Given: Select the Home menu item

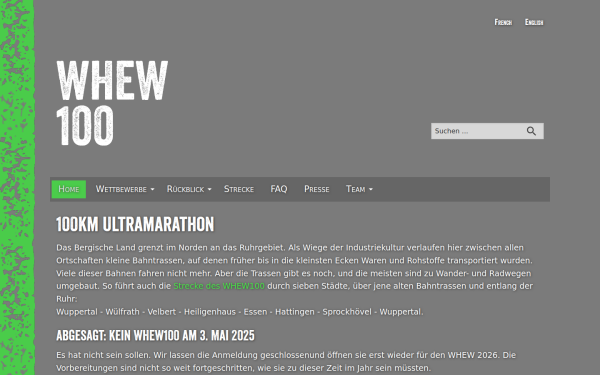Looking at the screenshot, I should 69,189.
